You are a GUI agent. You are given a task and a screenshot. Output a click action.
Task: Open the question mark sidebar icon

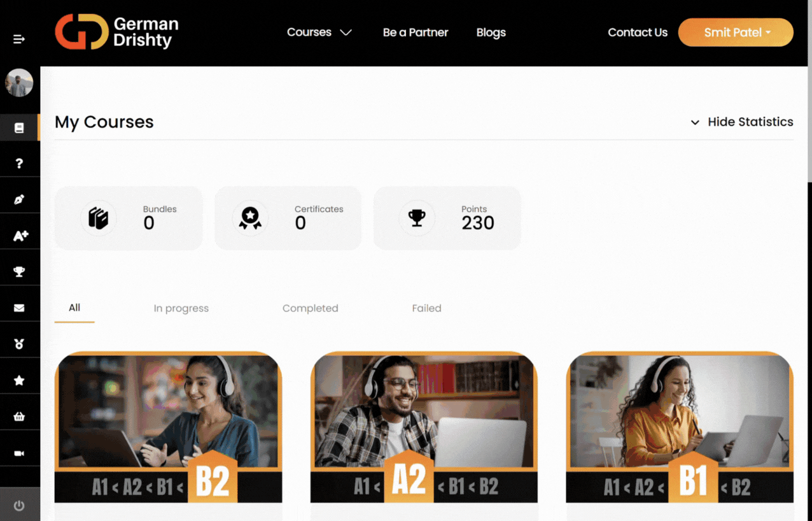[19, 164]
